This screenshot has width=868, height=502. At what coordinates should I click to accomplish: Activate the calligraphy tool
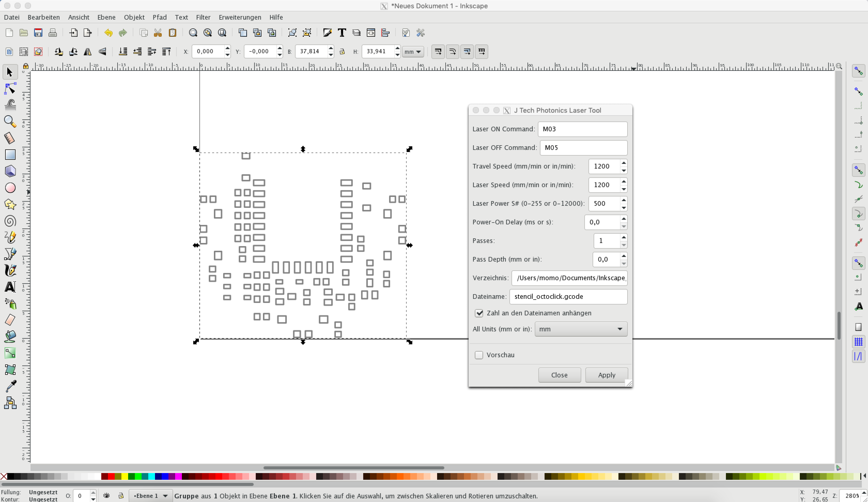(10, 271)
